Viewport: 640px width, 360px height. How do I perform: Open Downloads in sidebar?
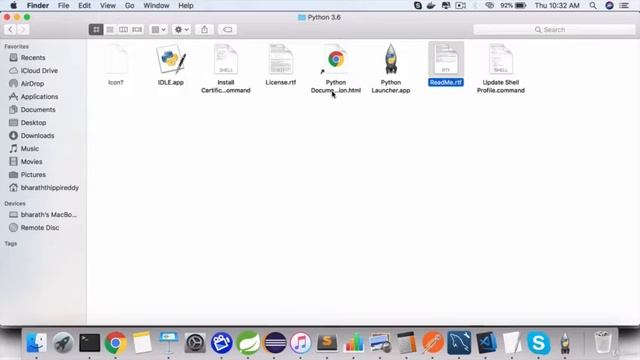click(37, 136)
